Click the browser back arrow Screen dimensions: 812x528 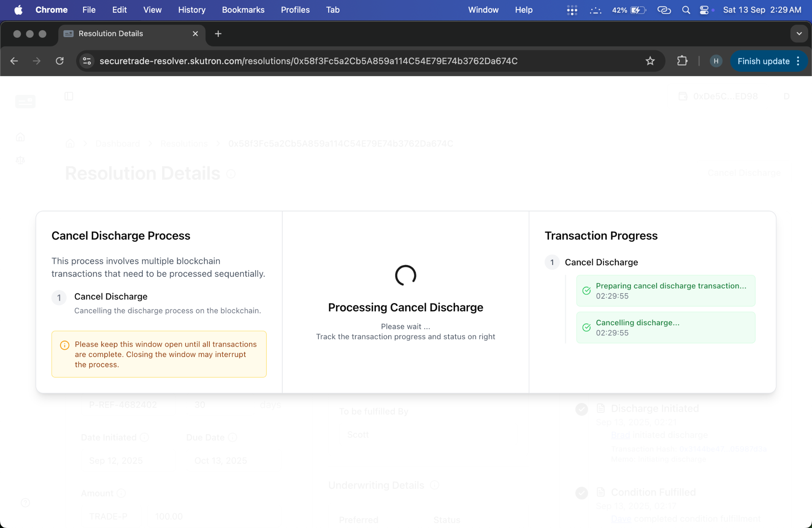[x=14, y=61]
